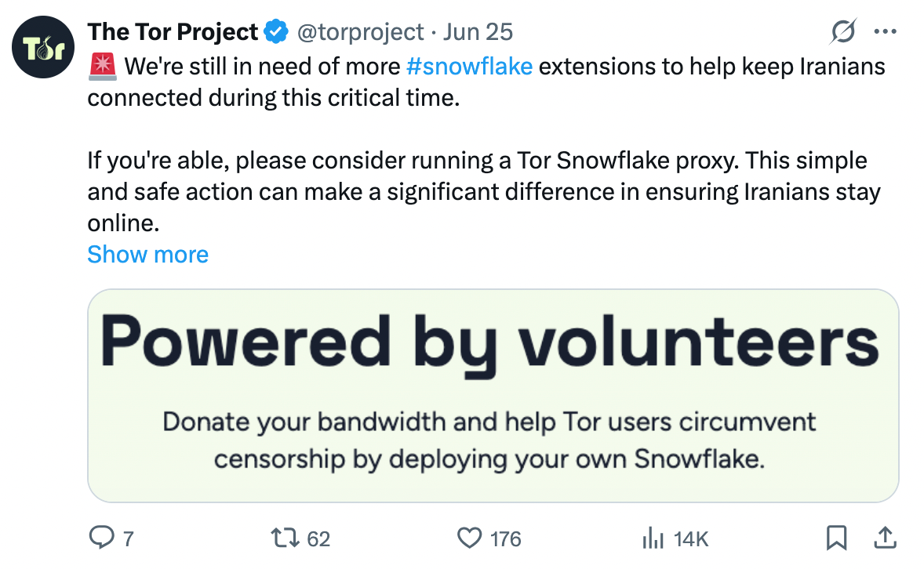Expand tweet with Show more
The width and height of the screenshot is (924, 569).
tap(148, 255)
